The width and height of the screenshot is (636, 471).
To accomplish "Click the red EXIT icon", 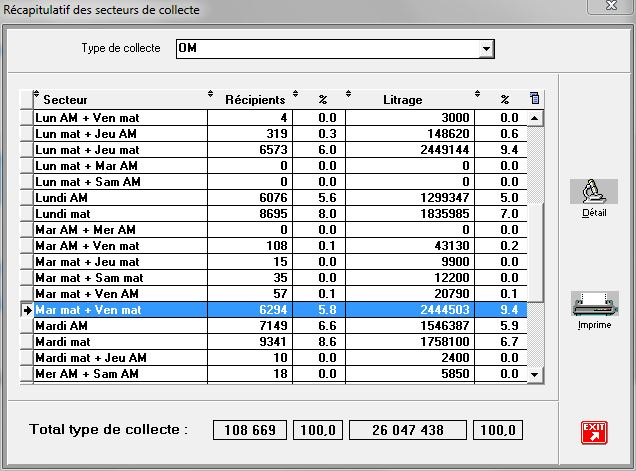I will coord(594,431).
